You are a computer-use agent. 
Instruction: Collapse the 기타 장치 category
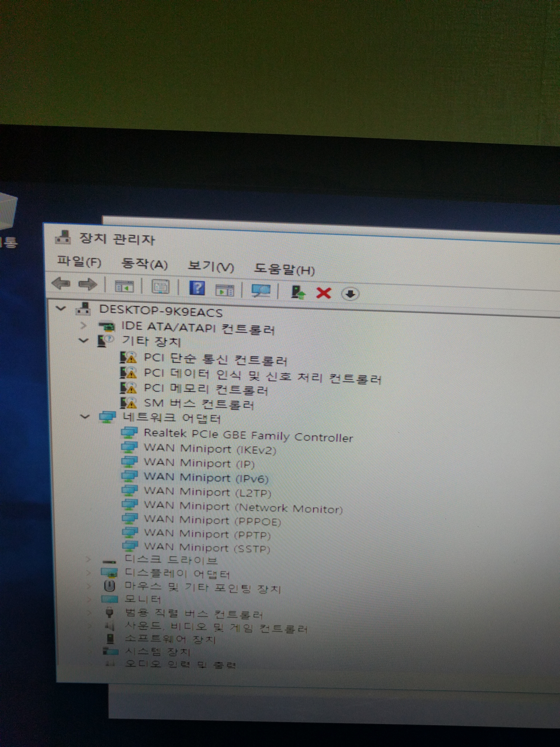(x=83, y=340)
